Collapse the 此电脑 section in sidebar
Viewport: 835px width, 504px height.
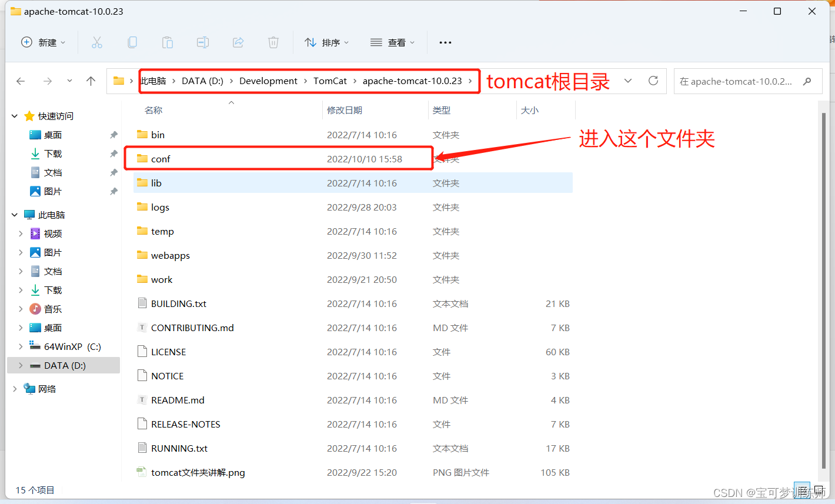[14, 214]
